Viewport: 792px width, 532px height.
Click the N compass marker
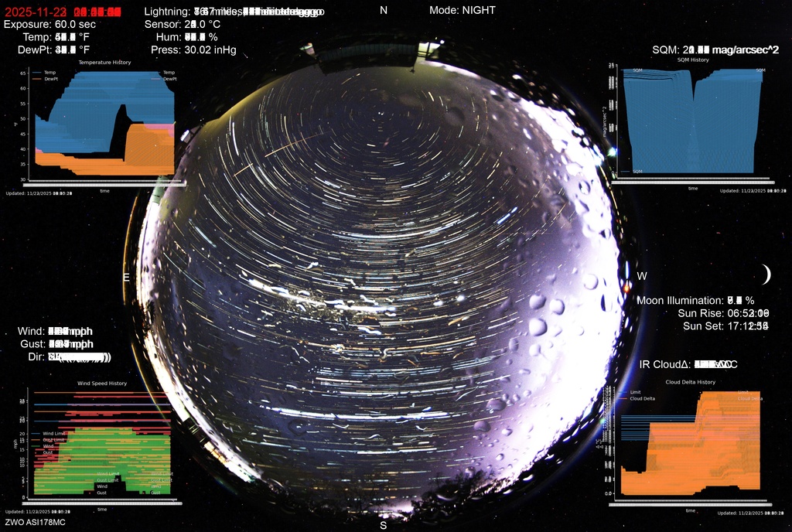[x=384, y=10]
